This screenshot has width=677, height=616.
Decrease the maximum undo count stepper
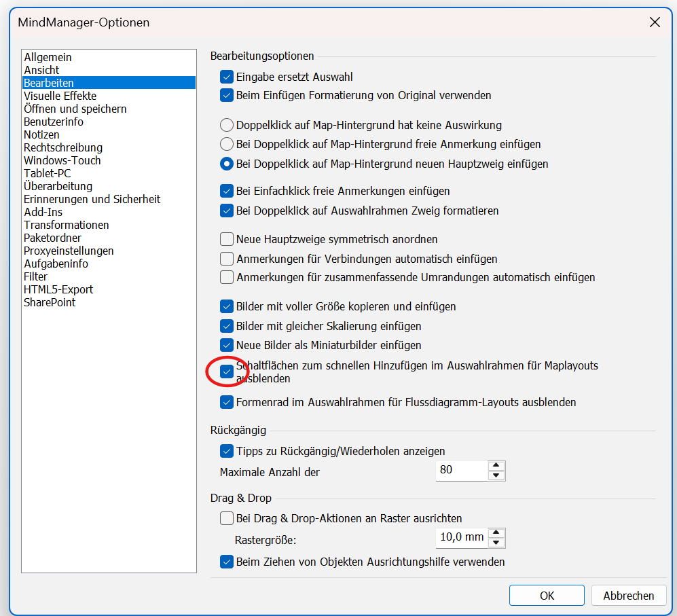click(496, 475)
